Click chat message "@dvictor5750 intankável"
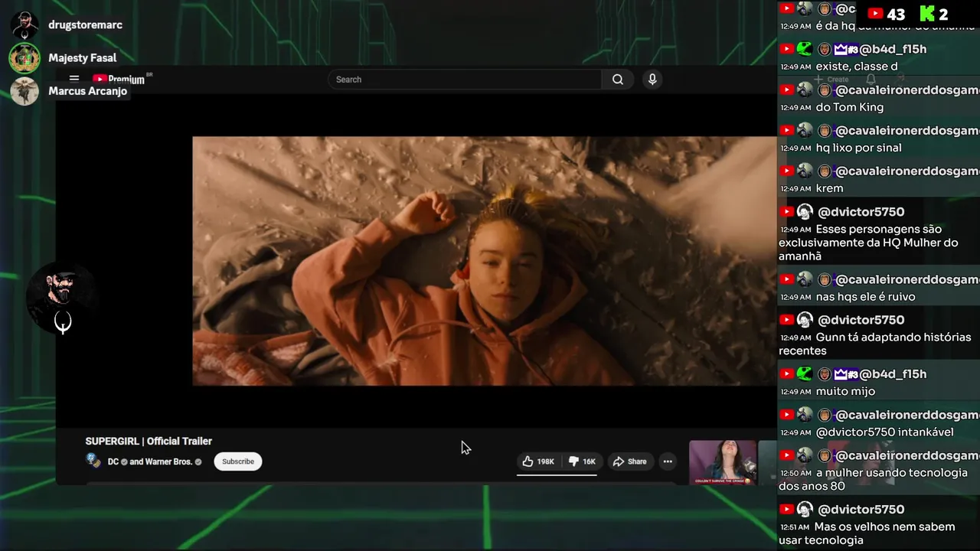 coord(885,432)
